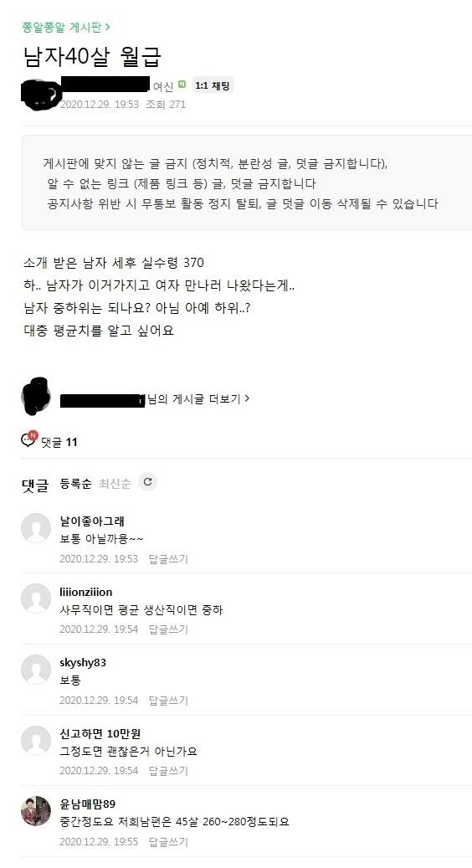Reply to skyshy83 via 답글쓰기
This screenshot has width=472, height=868.
click(168, 701)
